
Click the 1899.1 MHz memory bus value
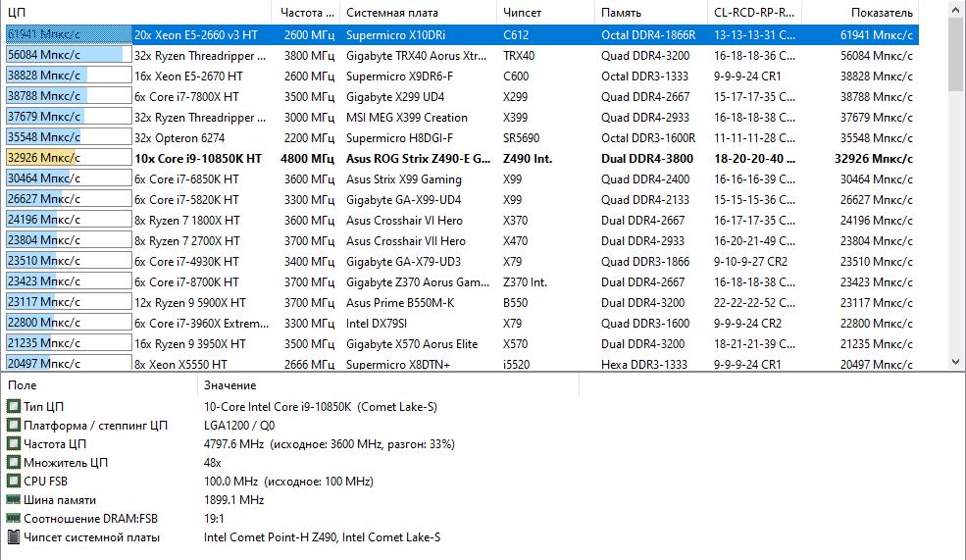233,499
